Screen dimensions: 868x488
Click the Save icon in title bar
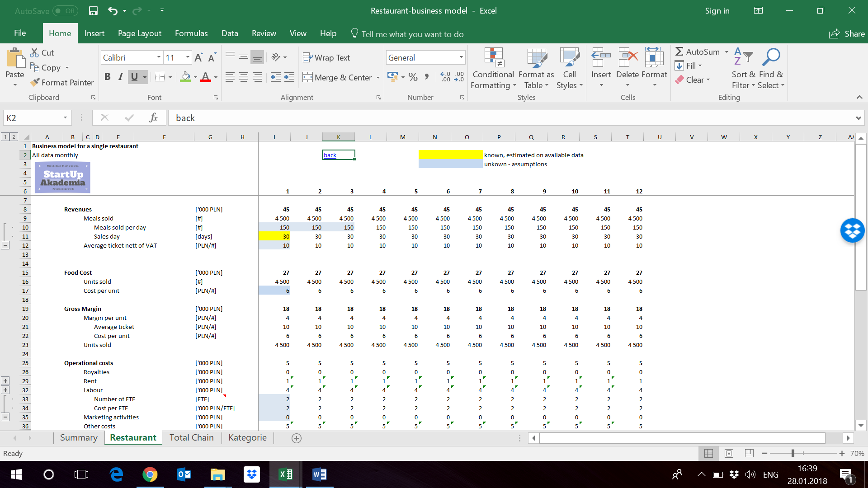coord(93,10)
